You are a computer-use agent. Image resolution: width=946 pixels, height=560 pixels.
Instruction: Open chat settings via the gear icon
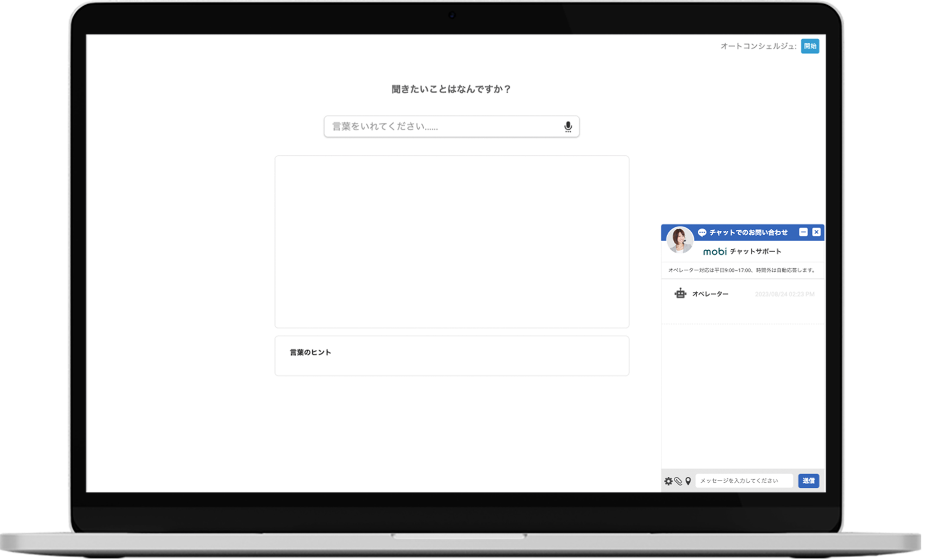point(668,481)
